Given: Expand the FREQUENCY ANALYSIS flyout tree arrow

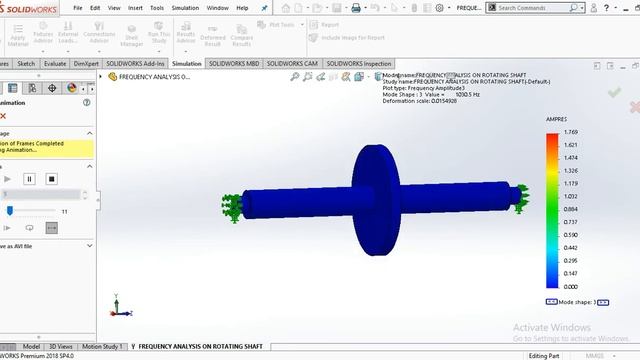Looking at the screenshot, I should pyautogui.click(x=100, y=77).
